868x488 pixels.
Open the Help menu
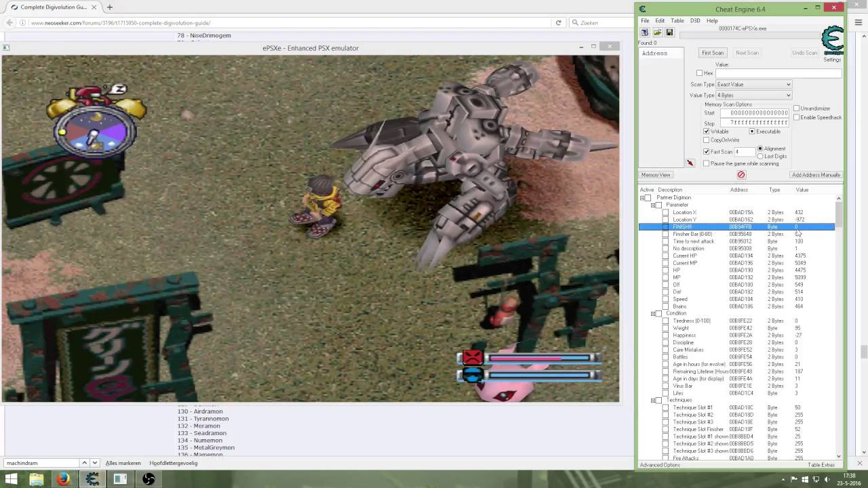712,21
